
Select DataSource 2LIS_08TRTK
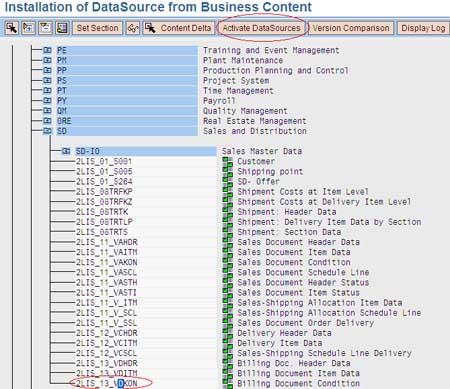102,212
